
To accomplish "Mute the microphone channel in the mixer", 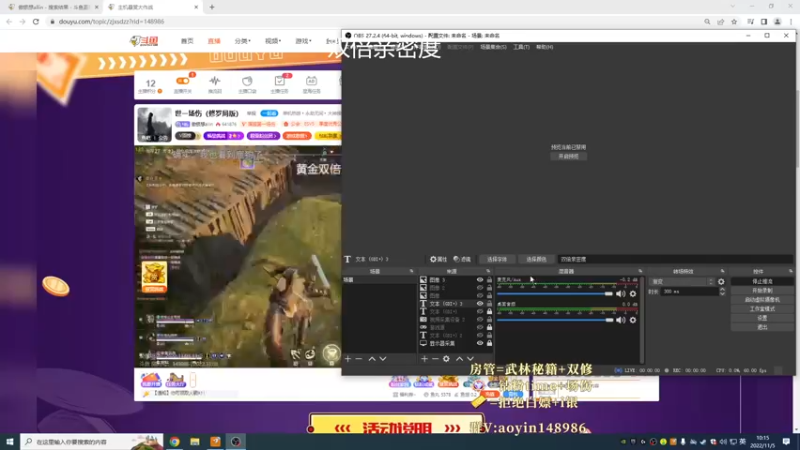I will coord(620,294).
